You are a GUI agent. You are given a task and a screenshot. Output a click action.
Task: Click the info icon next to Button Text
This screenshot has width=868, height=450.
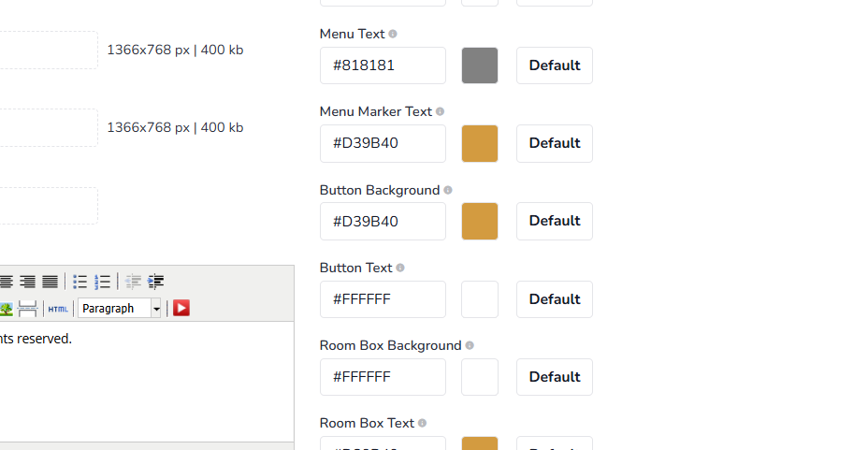(x=400, y=268)
